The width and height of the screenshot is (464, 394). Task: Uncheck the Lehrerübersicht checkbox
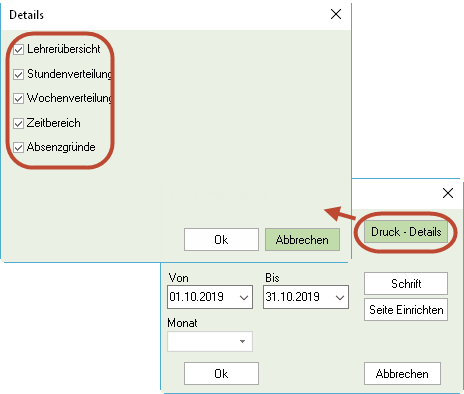click(19, 50)
